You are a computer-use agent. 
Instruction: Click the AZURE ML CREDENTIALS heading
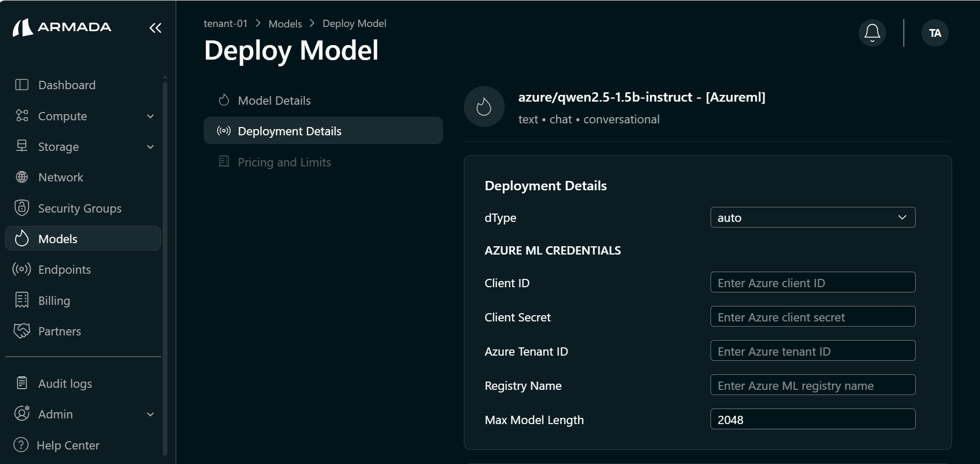click(x=552, y=250)
